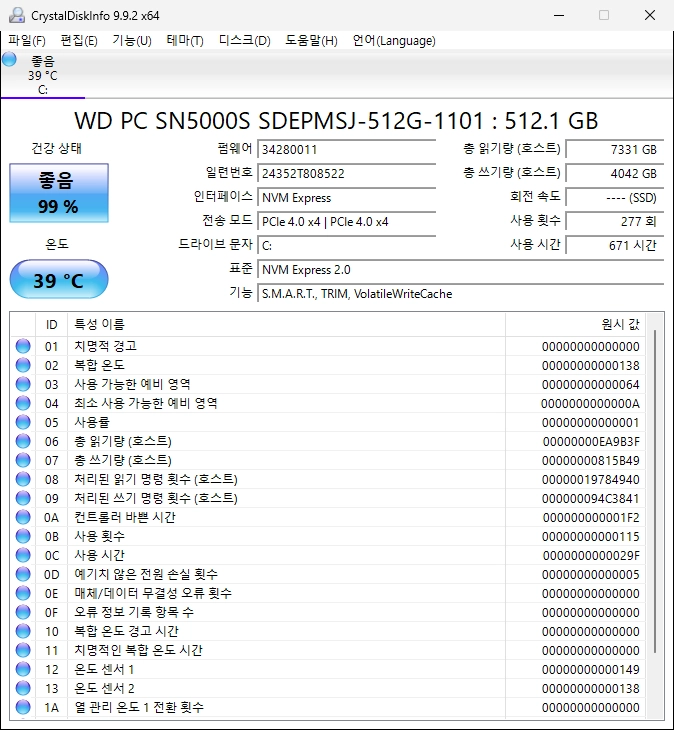Screen dimensions: 674x730
Task: Click the status orb for ID 04 row
Action: pyautogui.click(x=23, y=403)
